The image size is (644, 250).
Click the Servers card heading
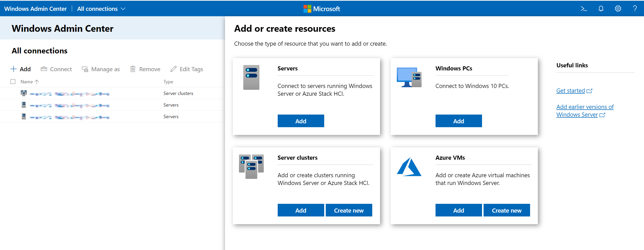(288, 68)
